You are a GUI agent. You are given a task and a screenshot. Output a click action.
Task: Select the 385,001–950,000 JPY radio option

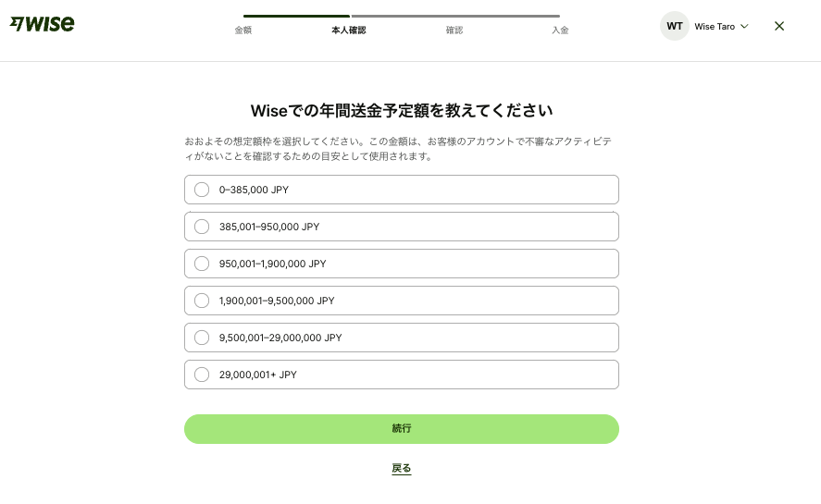coord(202,227)
